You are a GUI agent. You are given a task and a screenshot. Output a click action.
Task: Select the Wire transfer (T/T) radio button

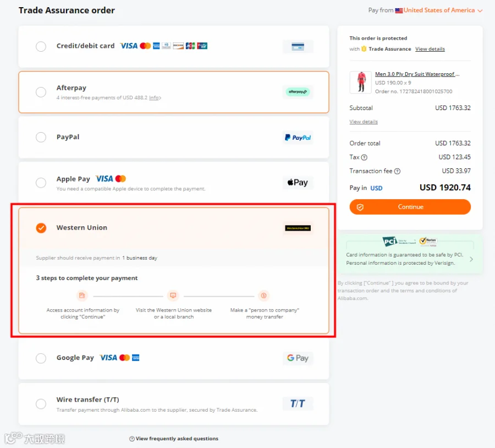point(41,403)
